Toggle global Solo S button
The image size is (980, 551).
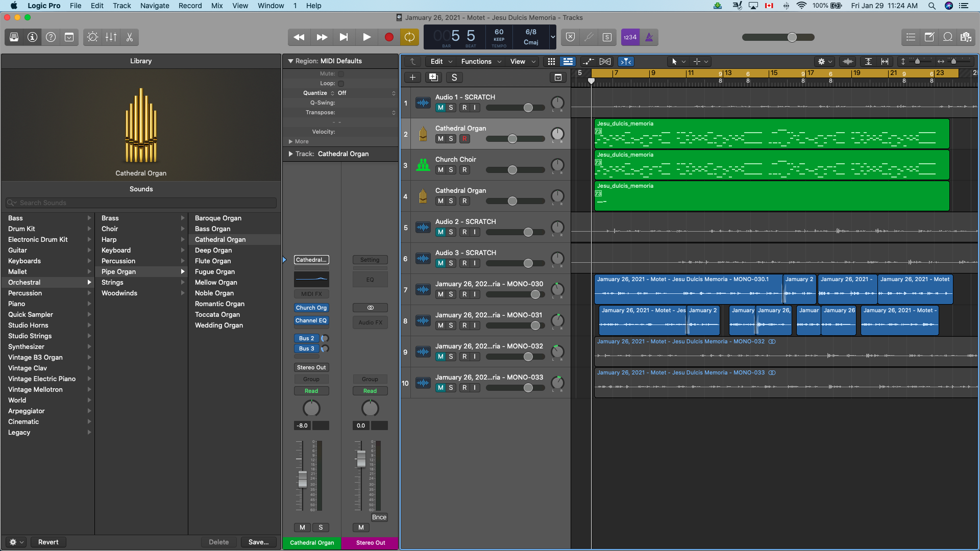[454, 78]
